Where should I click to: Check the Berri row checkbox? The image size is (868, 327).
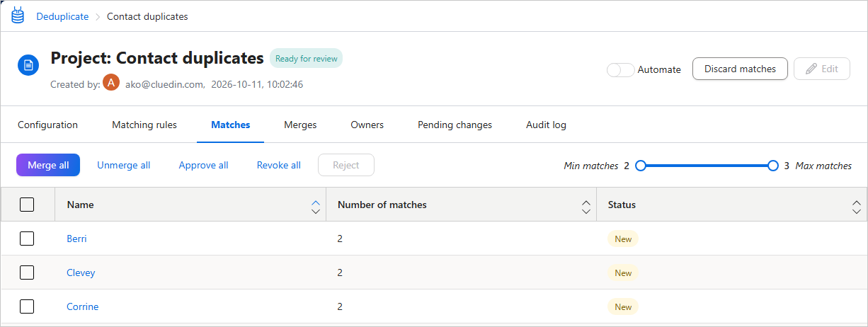pos(27,239)
